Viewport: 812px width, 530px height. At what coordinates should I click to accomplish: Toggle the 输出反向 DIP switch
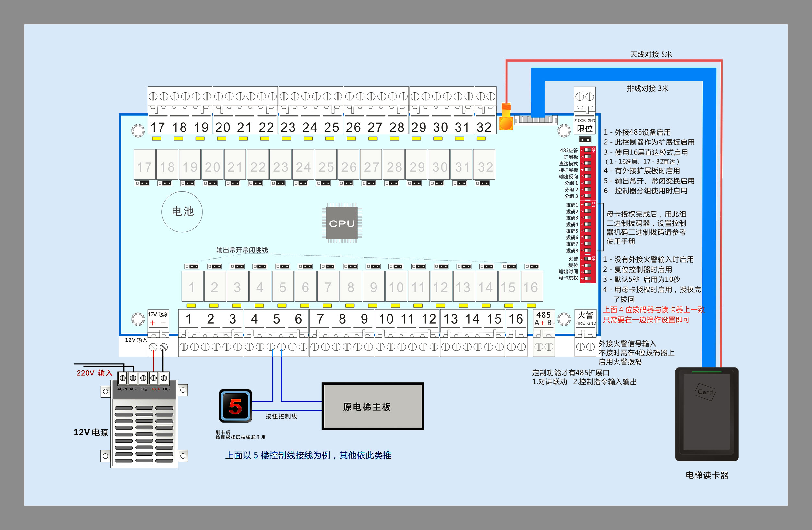[588, 176]
